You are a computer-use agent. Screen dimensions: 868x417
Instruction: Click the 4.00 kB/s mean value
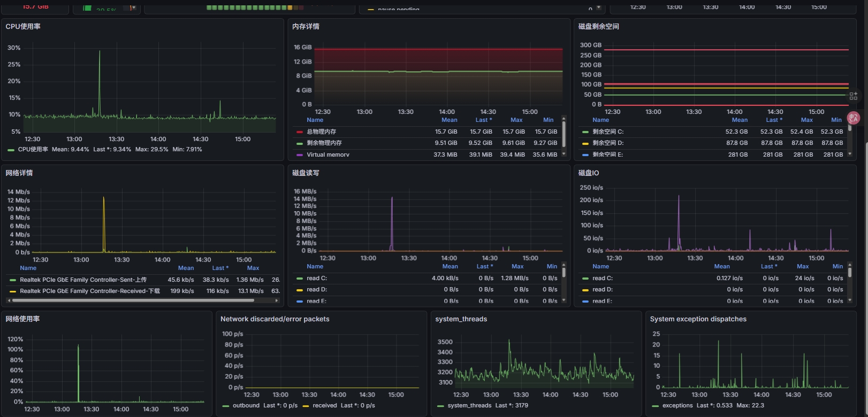coord(445,278)
